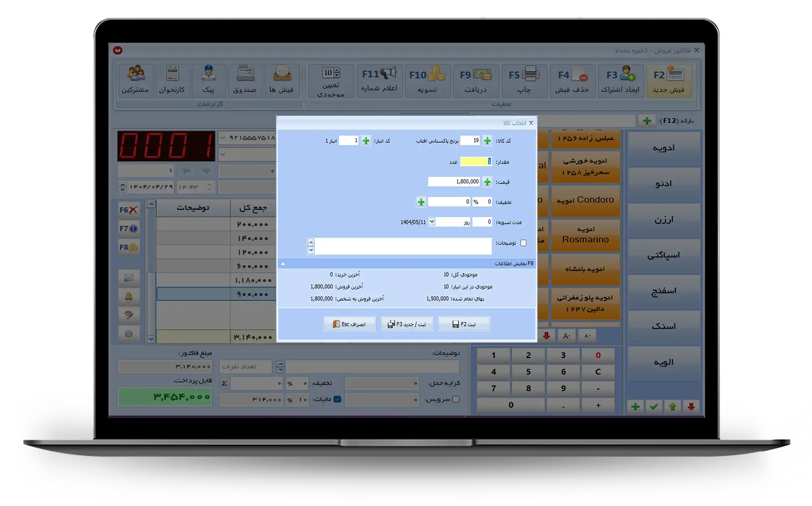The image size is (812, 506).
Task: Select the ادویه Condoro product button
Action: (585, 200)
